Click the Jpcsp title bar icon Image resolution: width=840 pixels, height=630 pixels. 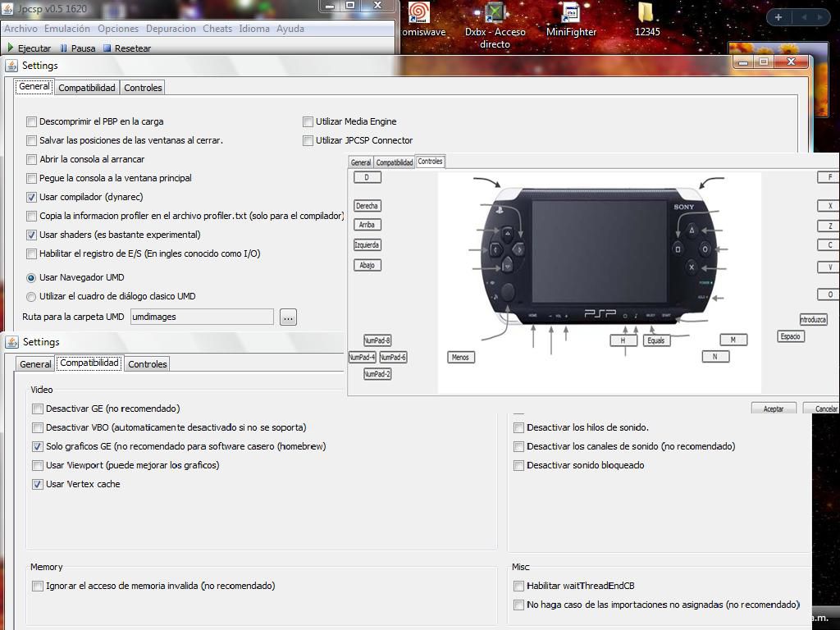tap(8, 8)
